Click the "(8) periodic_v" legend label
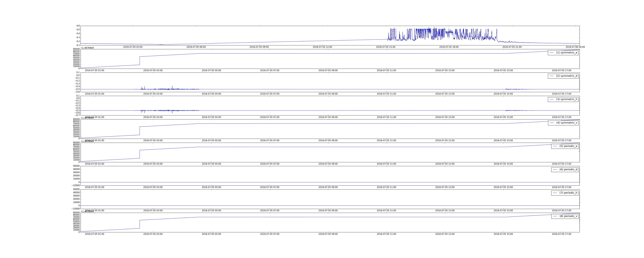This screenshot has width=644, height=258. pos(568,216)
